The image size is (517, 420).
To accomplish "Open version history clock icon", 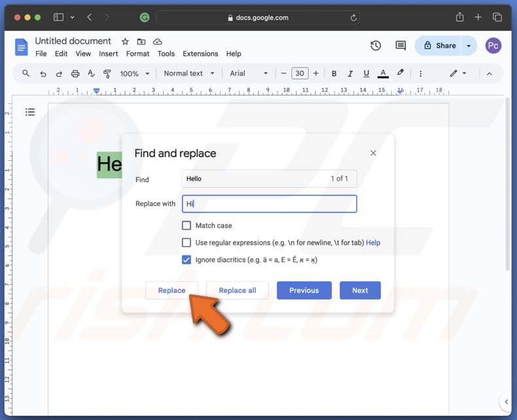I will pos(376,46).
